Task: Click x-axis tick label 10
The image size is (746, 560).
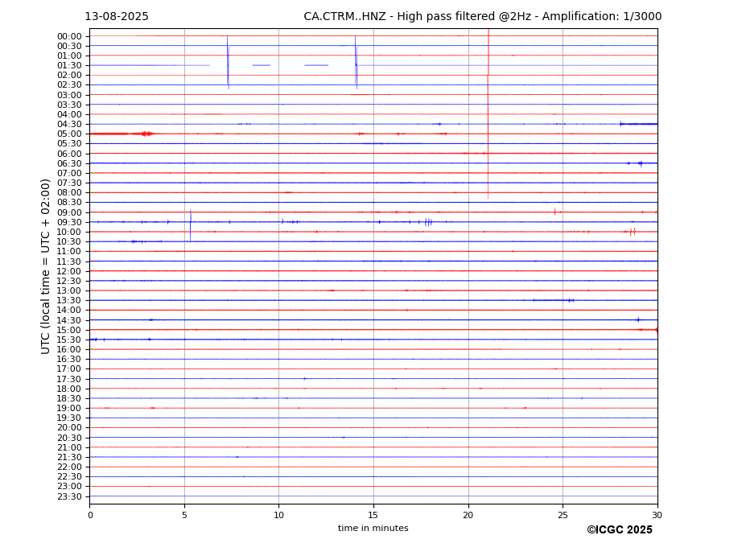Action: pos(278,515)
